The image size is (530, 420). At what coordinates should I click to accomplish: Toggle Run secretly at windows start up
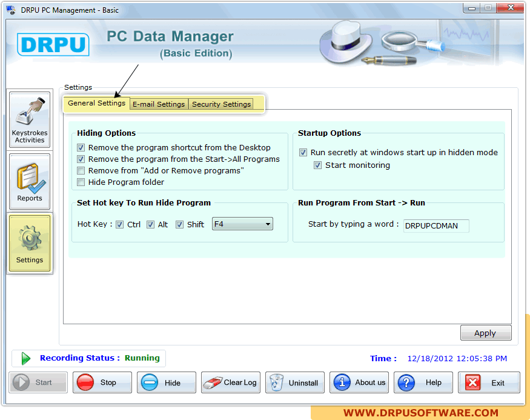coord(303,153)
